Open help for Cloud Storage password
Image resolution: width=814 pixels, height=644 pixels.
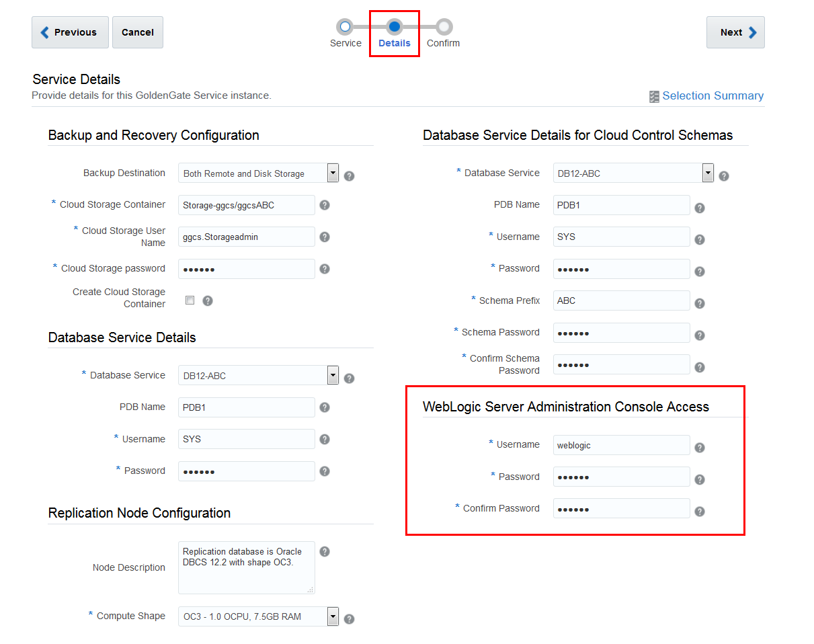point(325,269)
